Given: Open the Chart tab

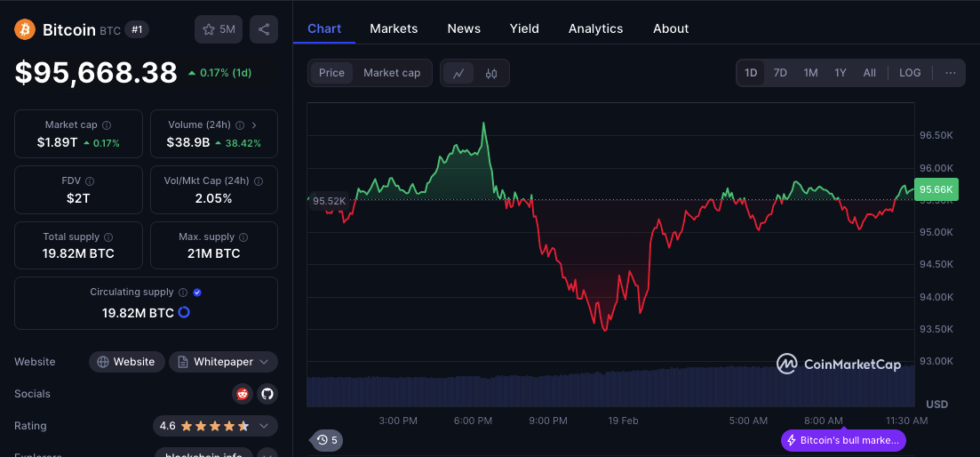Looking at the screenshot, I should coord(324,28).
